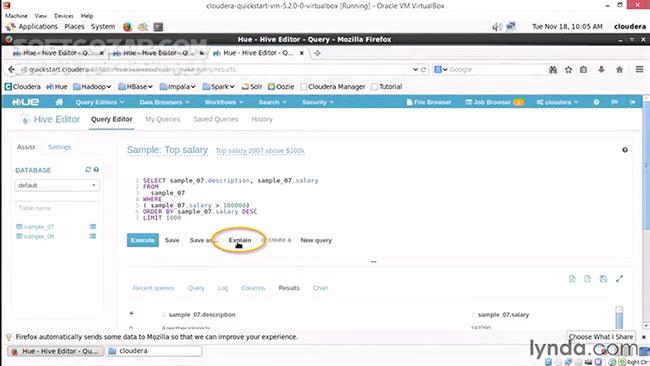Show the Columns tab in results
650x366 pixels.
pyautogui.click(x=253, y=288)
